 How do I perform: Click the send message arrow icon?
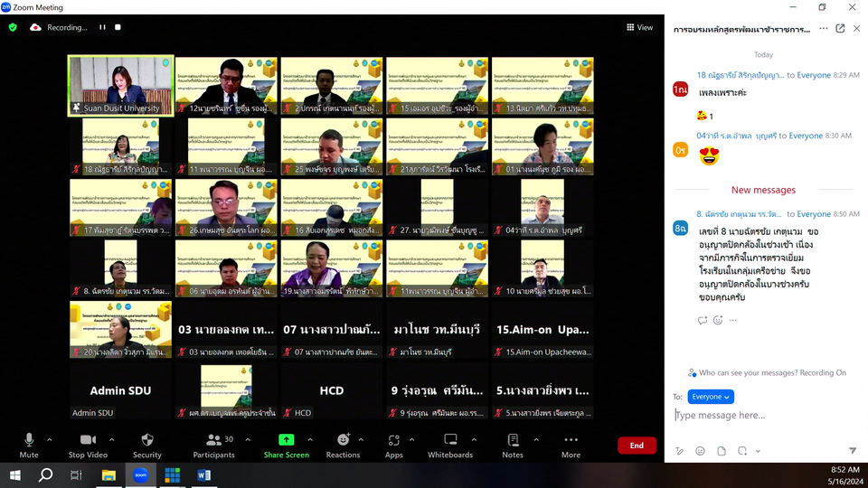(x=853, y=451)
